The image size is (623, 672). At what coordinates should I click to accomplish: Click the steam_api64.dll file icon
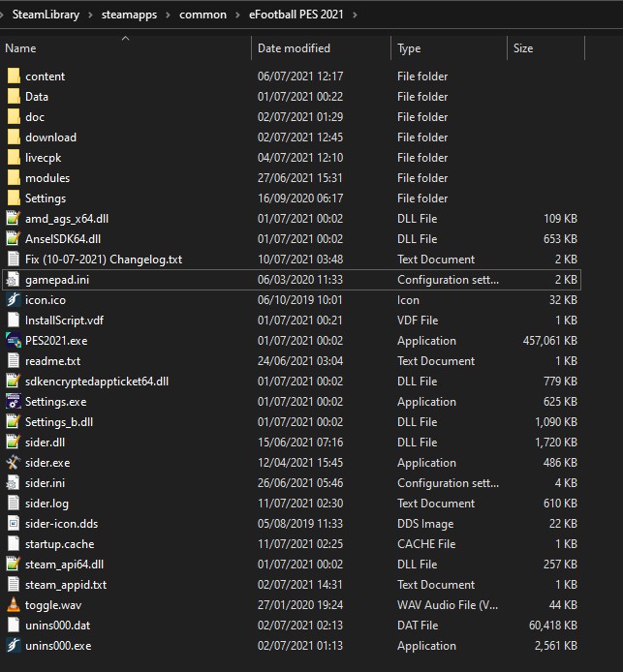14,564
